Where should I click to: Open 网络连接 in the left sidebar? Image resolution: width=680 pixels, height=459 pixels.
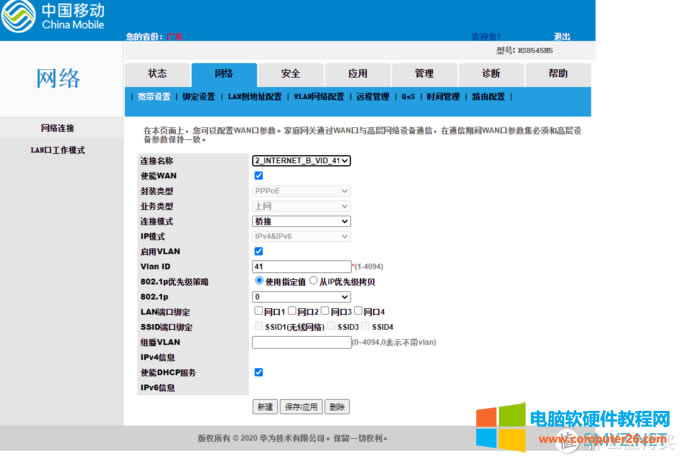[57, 128]
